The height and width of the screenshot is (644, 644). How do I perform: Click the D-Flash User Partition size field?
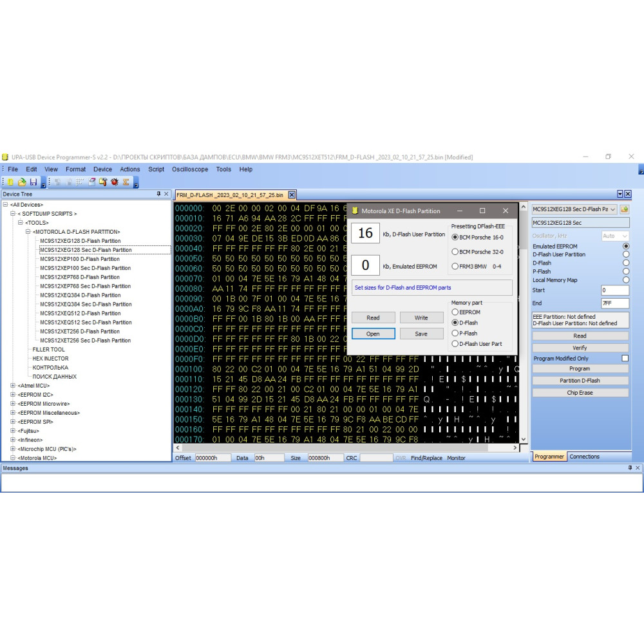[366, 233]
